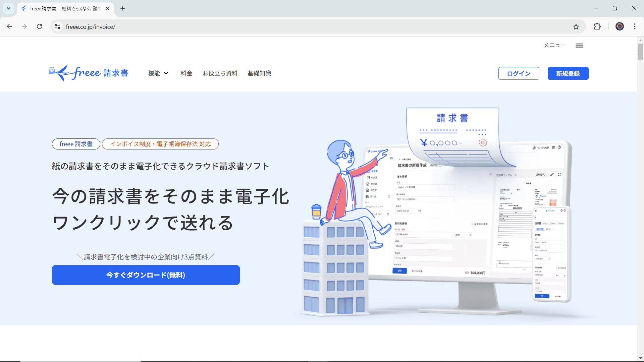Image resolution: width=644 pixels, height=362 pixels.
Task: Click the browser profile/avatar icon
Action: (620, 26)
